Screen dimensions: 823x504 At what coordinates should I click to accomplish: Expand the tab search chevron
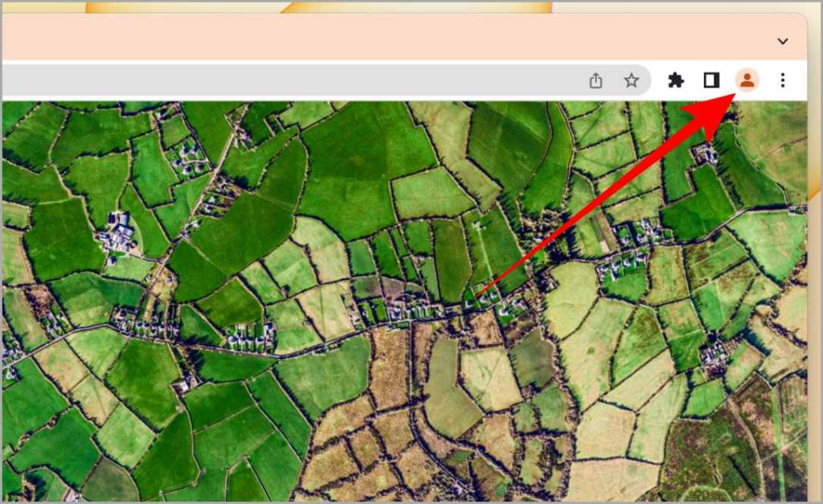[x=783, y=41]
